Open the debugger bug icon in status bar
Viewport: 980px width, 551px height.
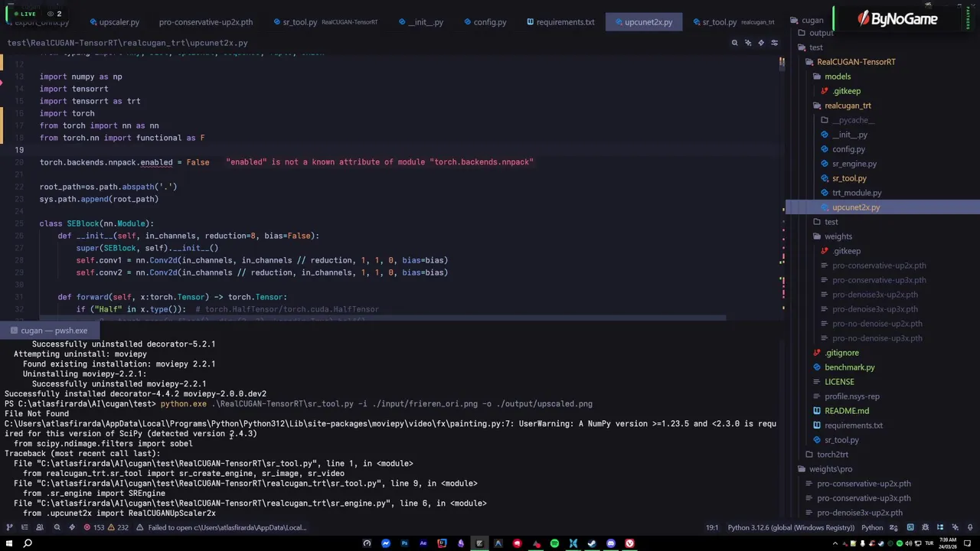click(925, 527)
